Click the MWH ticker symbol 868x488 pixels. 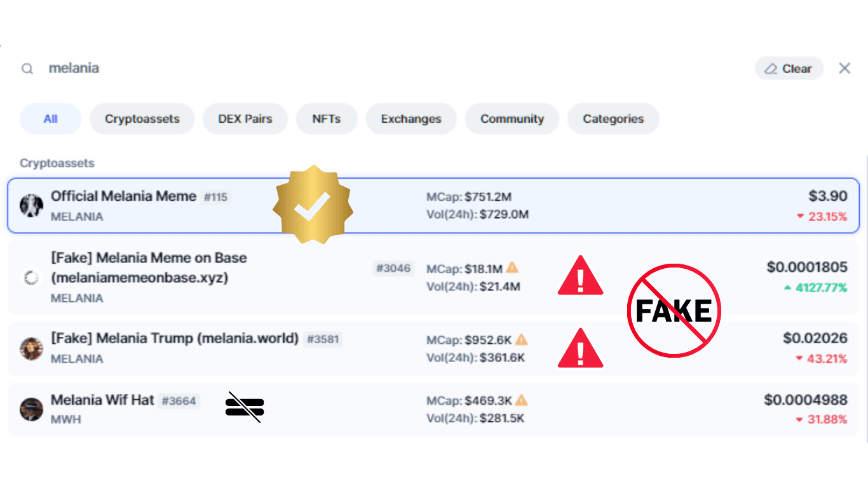click(66, 419)
